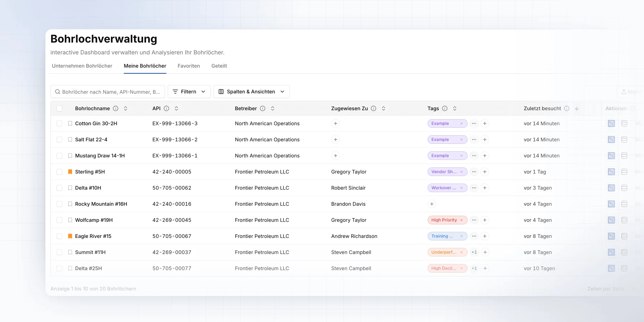Focus the Bohrlöcher search field
The width and height of the screenshot is (644, 322).
[x=108, y=92]
